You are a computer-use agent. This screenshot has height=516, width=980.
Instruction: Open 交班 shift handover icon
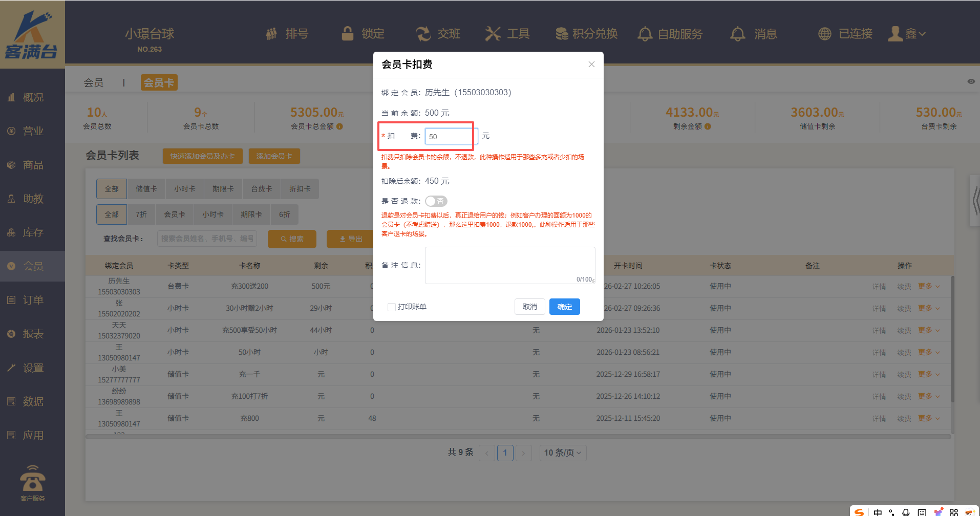(x=423, y=34)
